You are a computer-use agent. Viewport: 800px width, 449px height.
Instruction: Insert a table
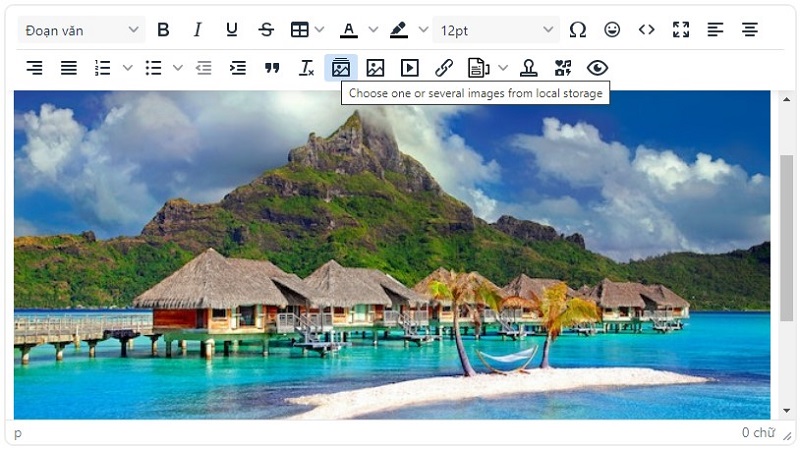[x=300, y=30]
